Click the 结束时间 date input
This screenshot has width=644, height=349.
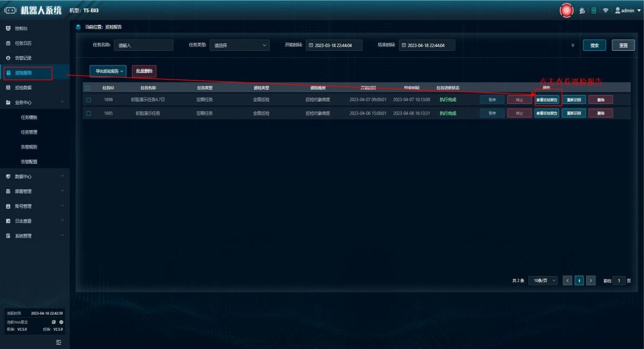coord(427,45)
